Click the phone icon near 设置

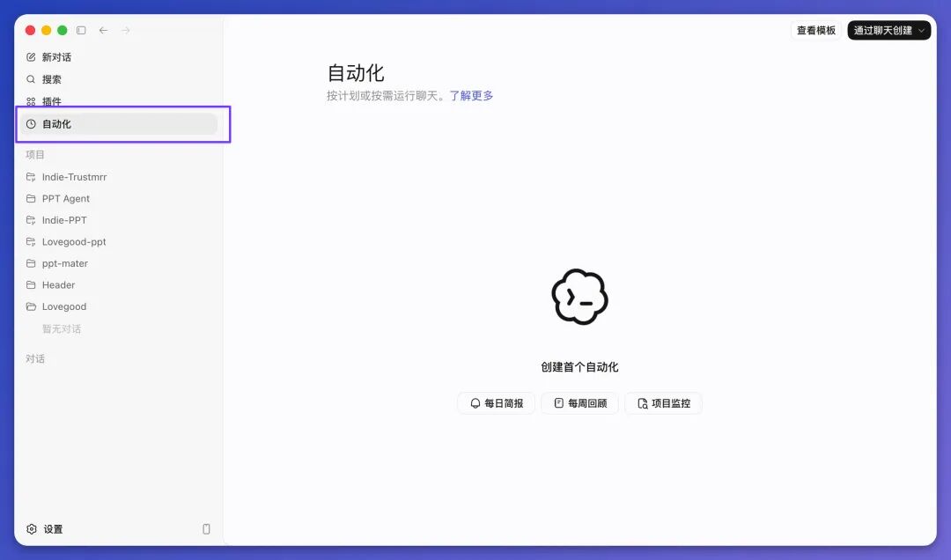(x=206, y=529)
